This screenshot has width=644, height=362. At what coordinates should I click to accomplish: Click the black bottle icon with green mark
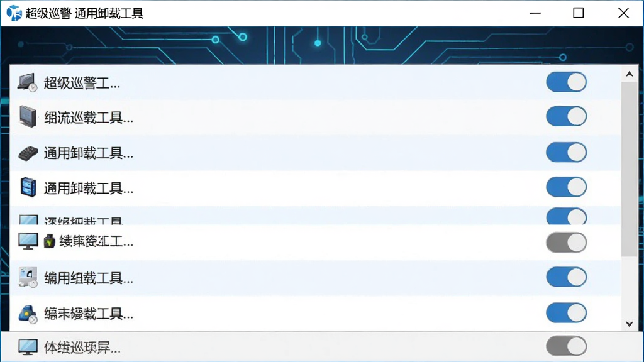(49, 241)
